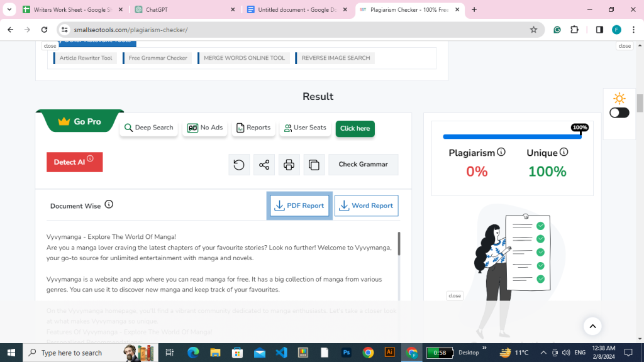Image resolution: width=644 pixels, height=362 pixels.
Task: Switch to Untitled document Google Docs tab
Action: [297, 9]
